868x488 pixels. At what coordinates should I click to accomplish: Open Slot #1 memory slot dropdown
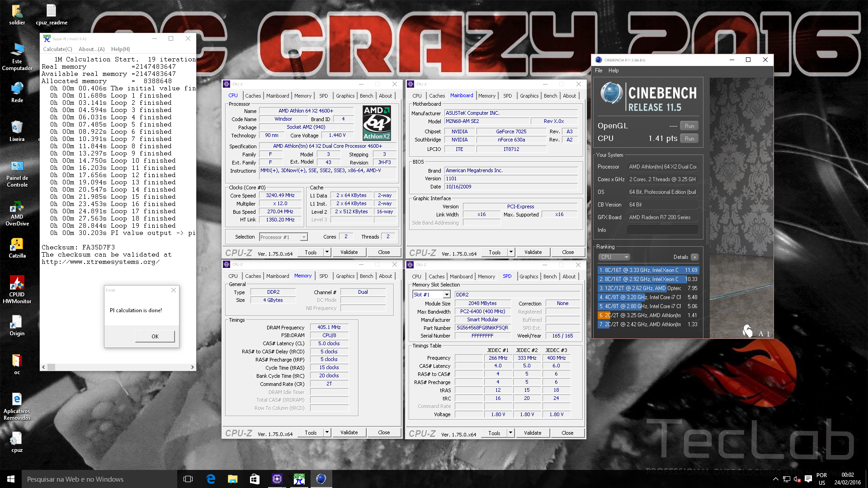tap(431, 295)
